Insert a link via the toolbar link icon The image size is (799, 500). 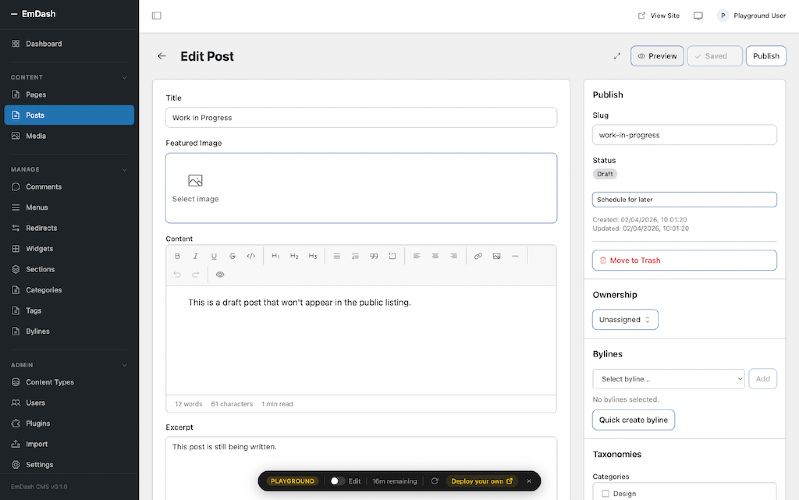(478, 256)
